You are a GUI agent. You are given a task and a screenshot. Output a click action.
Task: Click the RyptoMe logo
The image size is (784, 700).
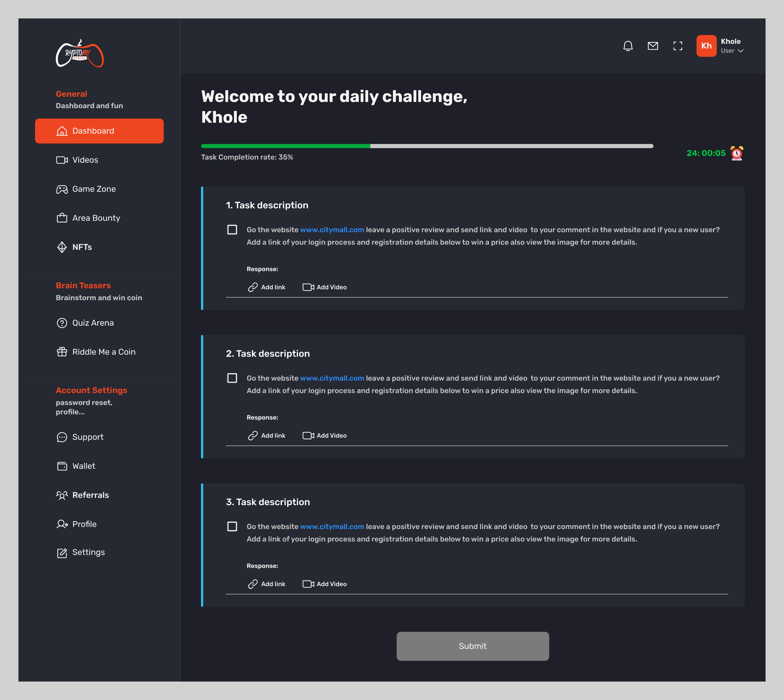(x=80, y=54)
